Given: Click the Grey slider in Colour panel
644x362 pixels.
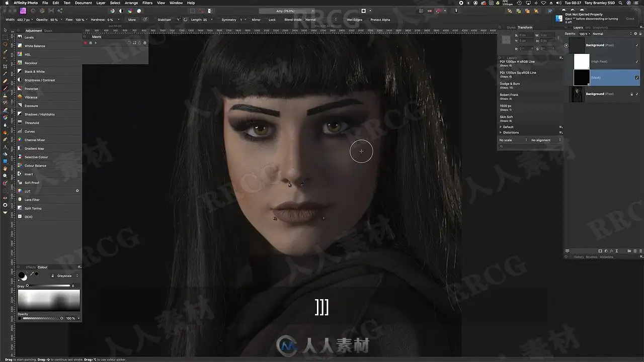Looking at the screenshot, I should [x=49, y=286].
